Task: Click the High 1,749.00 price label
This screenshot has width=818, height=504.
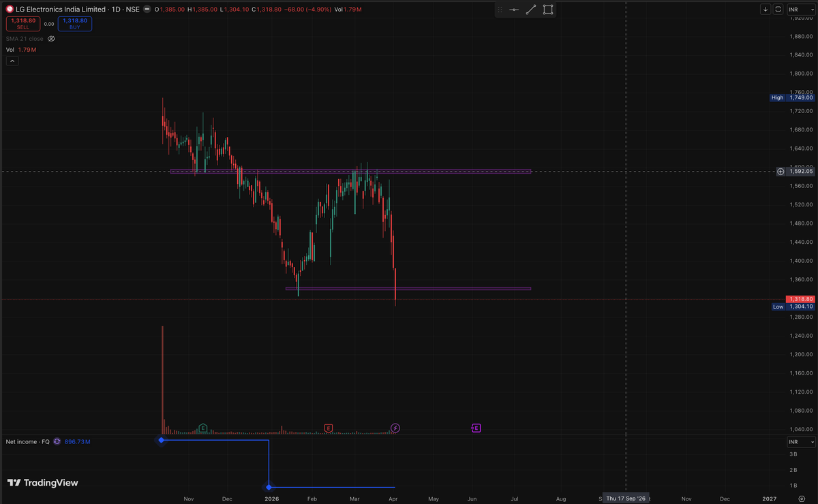Action: point(792,97)
